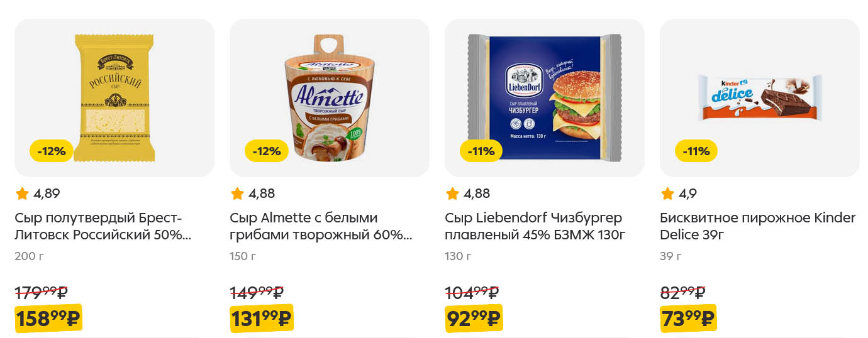Viewport: 868px width, 338px height.
Task: Open the Сыр Liebendorf Чизбургер плавленый title
Action: click(535, 227)
